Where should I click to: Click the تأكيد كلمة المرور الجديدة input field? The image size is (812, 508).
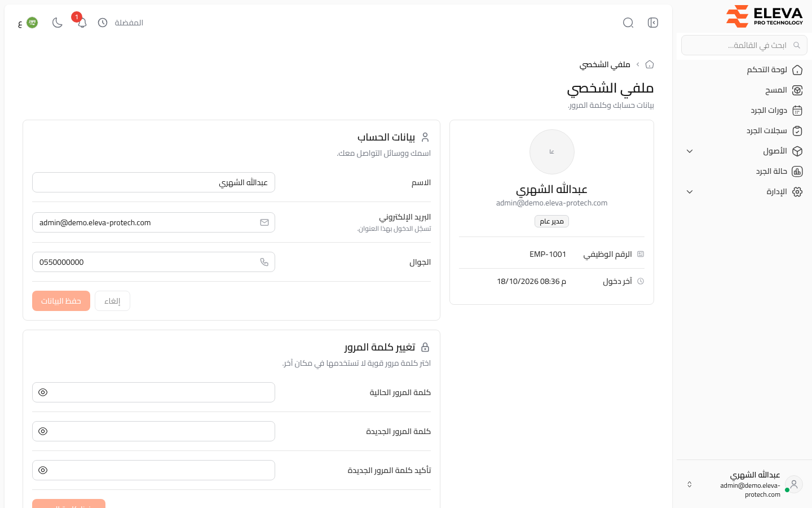pos(153,470)
